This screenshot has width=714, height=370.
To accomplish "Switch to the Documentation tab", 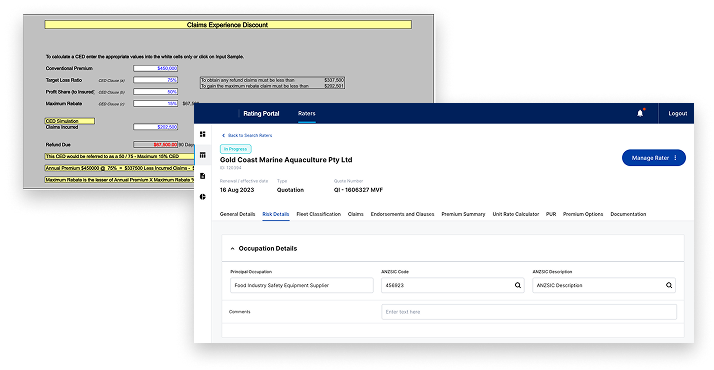I will point(628,214).
